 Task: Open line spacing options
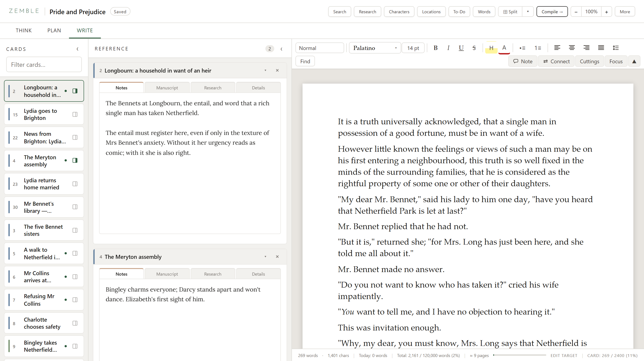tap(616, 48)
